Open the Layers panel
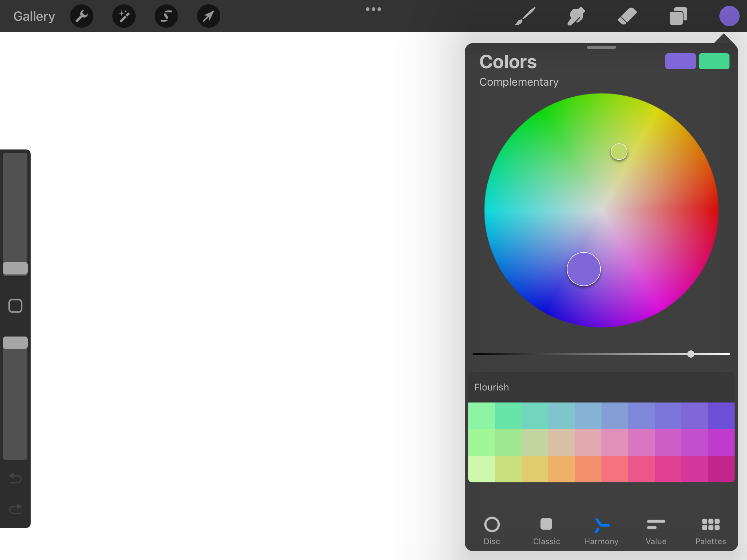 [678, 16]
